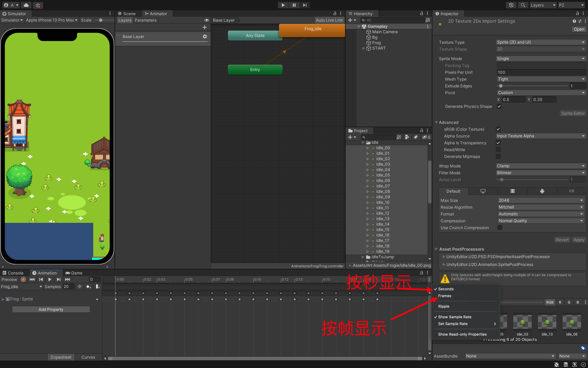
Task: Click Search by Type icon in Project
Action: point(407,137)
